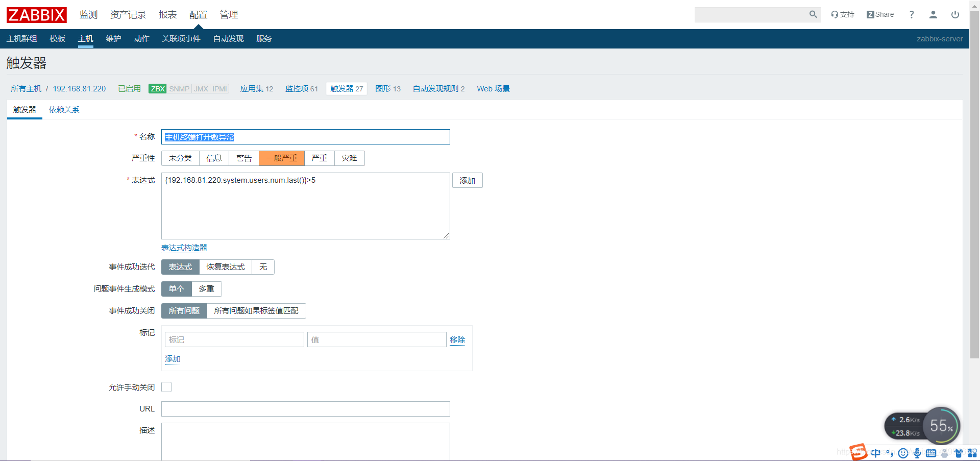Set 事件成功迭代 to 无
980x461 pixels.
point(263,267)
